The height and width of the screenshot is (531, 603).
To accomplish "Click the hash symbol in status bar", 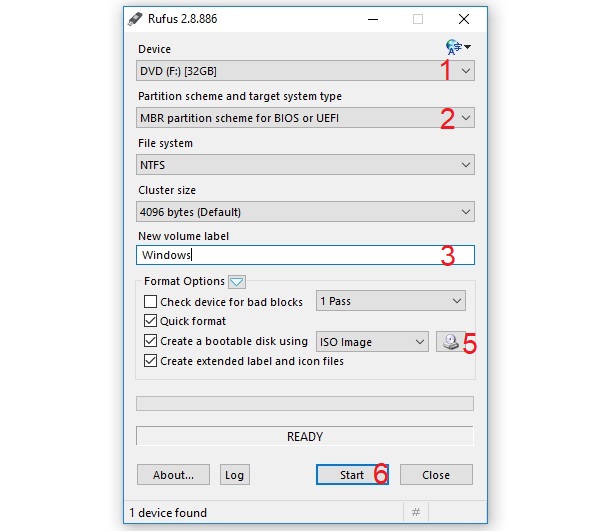I will [416, 512].
